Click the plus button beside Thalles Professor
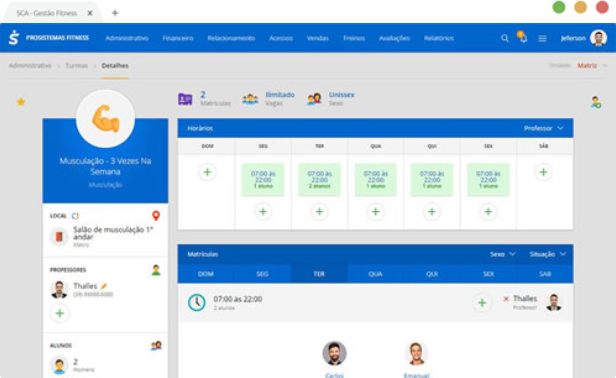Screen dimensions: 616x378 [482, 303]
